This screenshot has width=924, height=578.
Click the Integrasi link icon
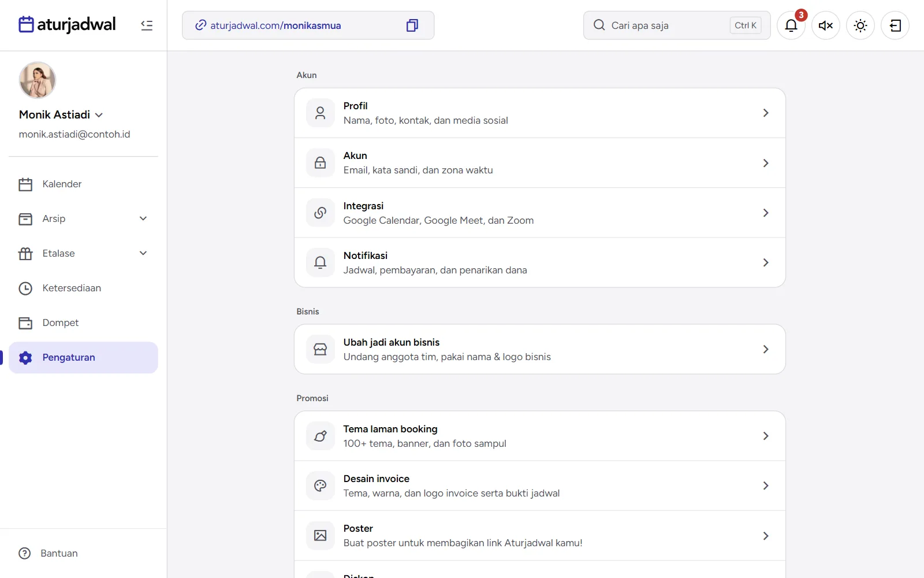click(x=321, y=213)
